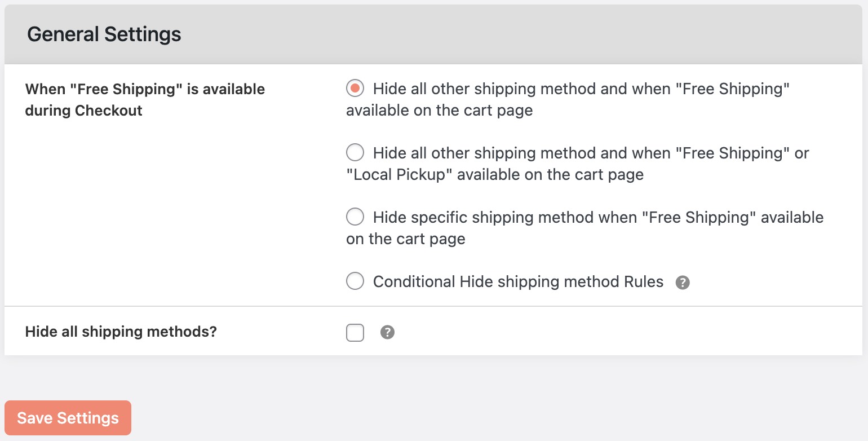Click help icon next to hide-all checkbox
The height and width of the screenshot is (441, 868).
pos(387,333)
